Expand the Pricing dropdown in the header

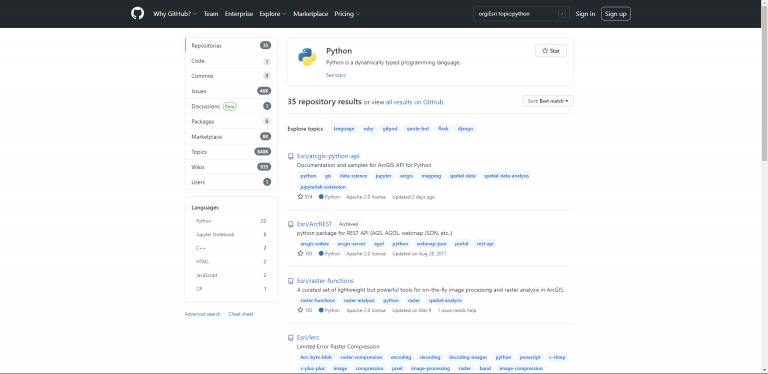[347, 14]
